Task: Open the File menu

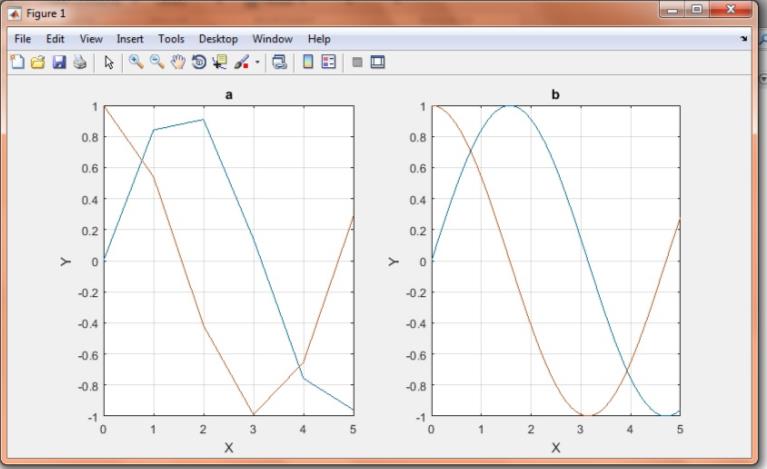Action: pyautogui.click(x=23, y=39)
